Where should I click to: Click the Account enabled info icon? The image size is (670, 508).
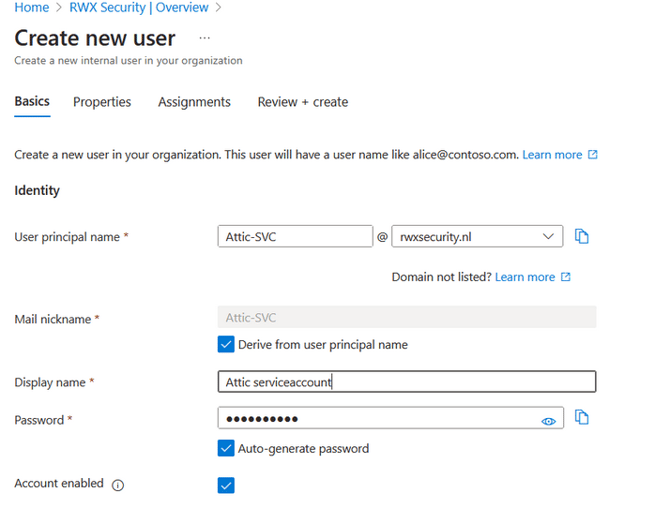(118, 485)
